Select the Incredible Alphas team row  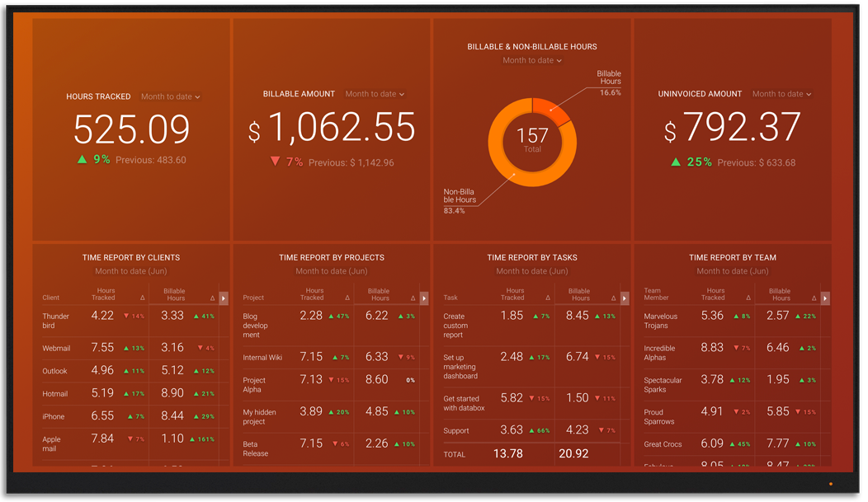[x=659, y=353]
